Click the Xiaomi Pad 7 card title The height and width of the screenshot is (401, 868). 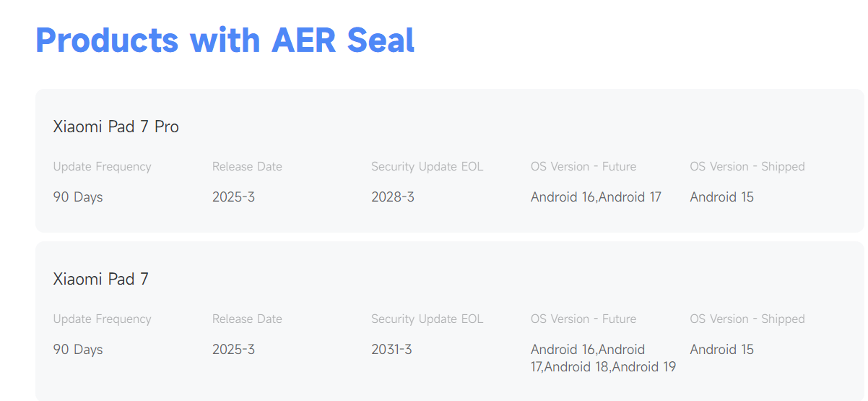pyautogui.click(x=100, y=279)
